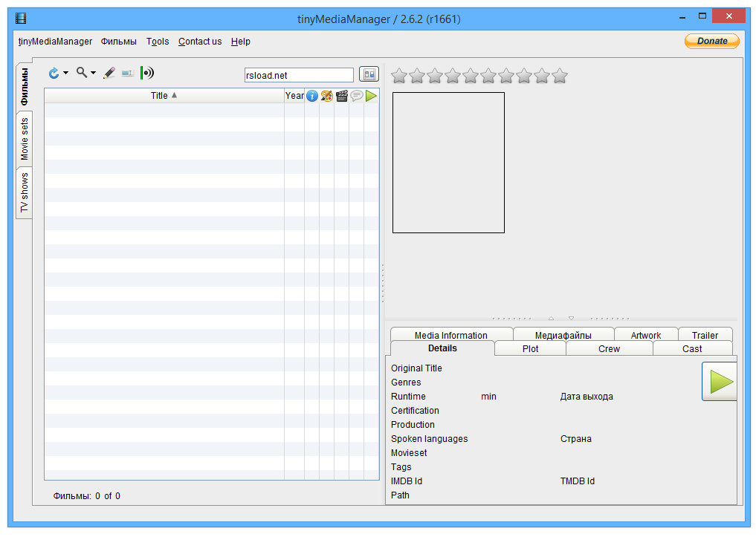The height and width of the screenshot is (537, 756).
Task: Set rating with the fifth star
Action: click(471, 76)
